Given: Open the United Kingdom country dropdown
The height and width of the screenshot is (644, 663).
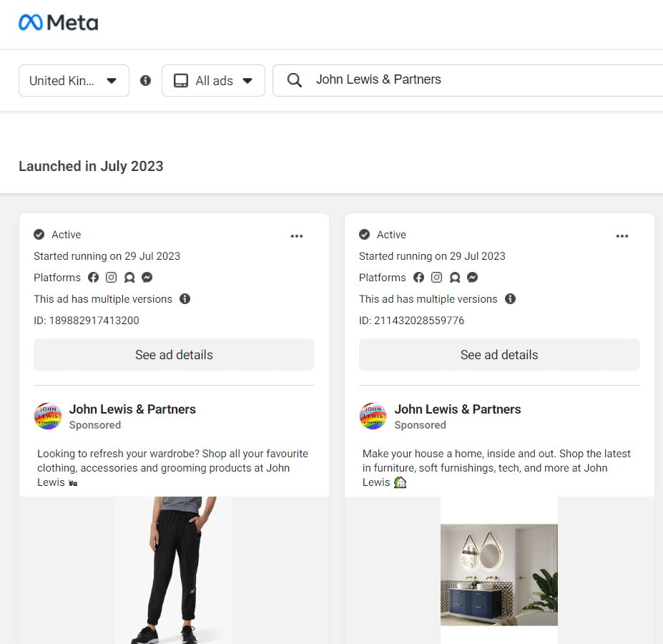Looking at the screenshot, I should tap(74, 81).
